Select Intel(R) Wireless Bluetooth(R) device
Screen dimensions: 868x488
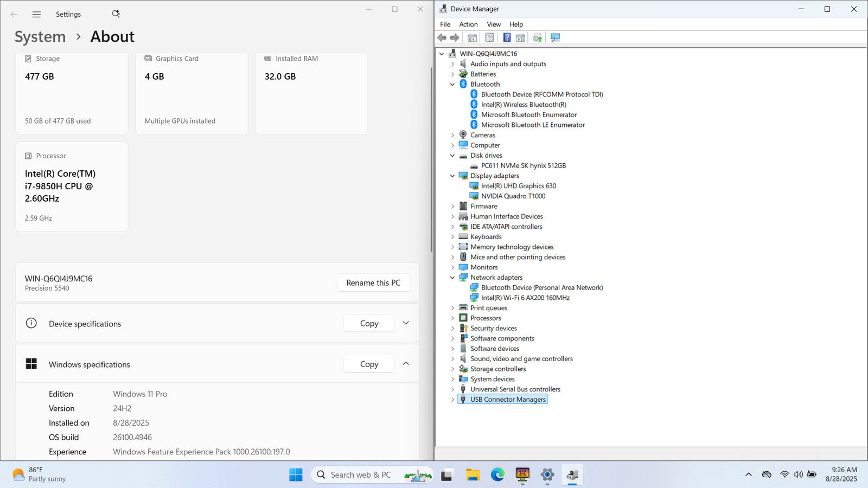524,105
